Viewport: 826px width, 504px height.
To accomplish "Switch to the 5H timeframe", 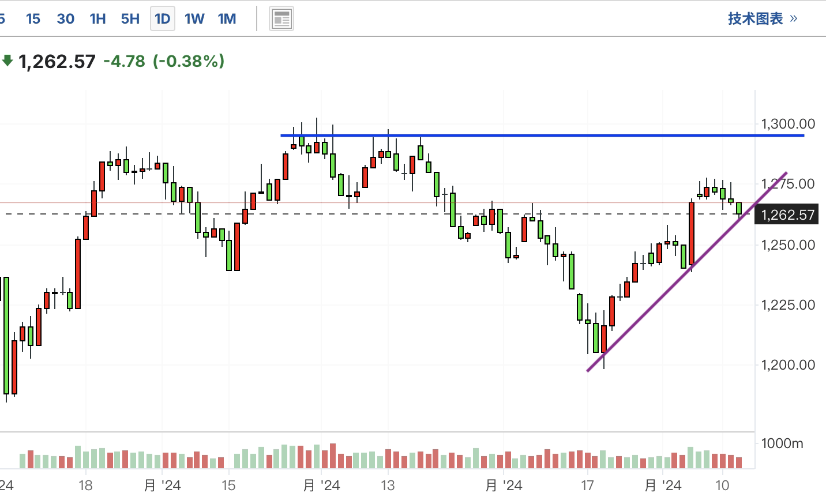I will pyautogui.click(x=130, y=19).
